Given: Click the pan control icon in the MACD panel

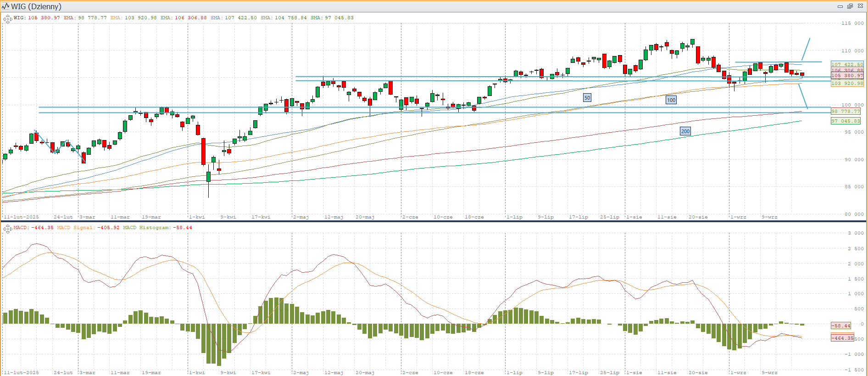Looking at the screenshot, I should (x=7, y=228).
